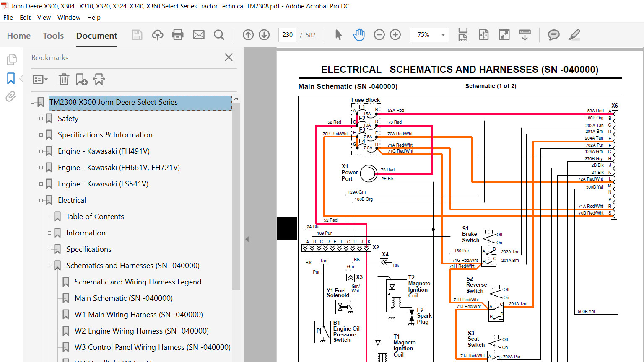Zoom out with the minus icon

379,35
